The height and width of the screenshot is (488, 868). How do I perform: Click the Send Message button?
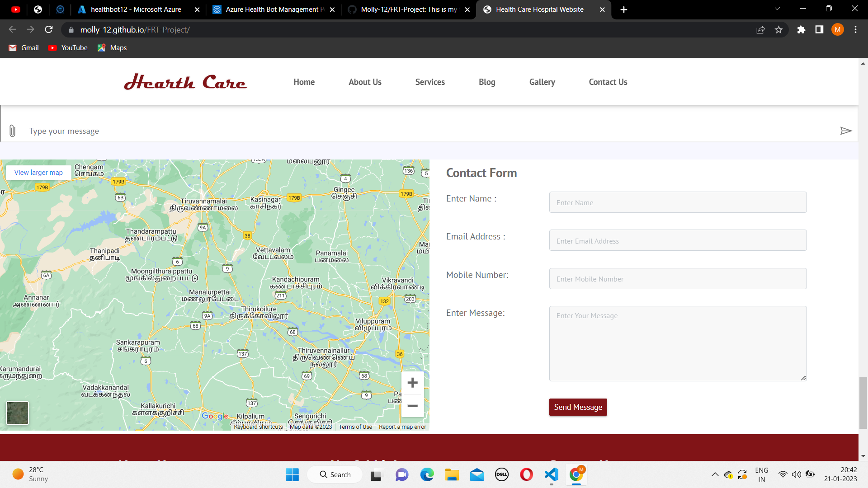pos(578,407)
